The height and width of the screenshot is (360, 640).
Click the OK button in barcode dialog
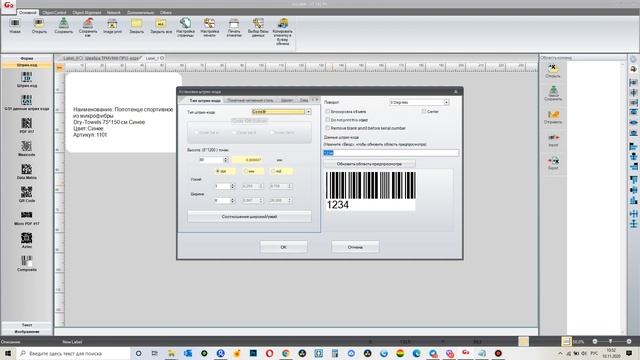(283, 247)
